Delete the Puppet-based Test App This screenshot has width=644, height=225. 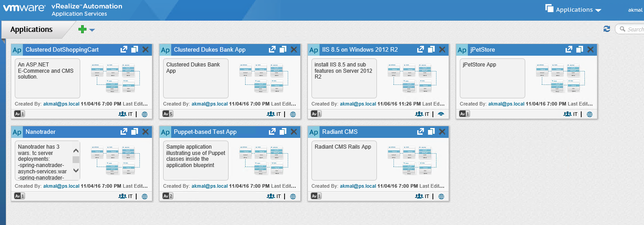click(x=294, y=132)
